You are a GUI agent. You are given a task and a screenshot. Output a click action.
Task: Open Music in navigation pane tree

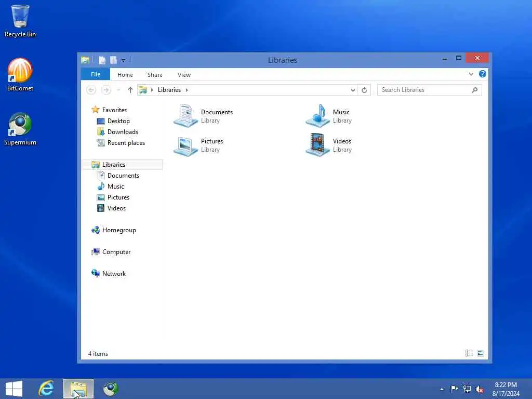[111, 187]
